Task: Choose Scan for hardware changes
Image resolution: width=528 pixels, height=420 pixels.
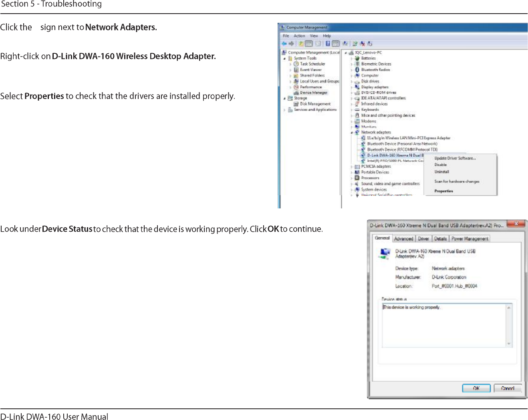Action: tap(457, 182)
